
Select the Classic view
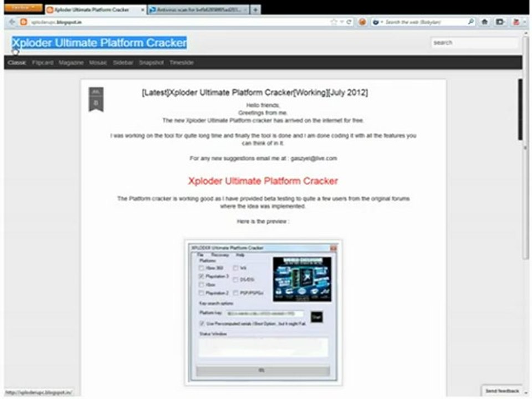[x=17, y=63]
